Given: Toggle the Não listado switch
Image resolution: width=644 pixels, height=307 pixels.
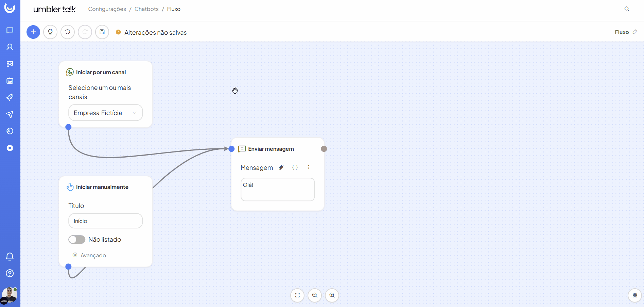Looking at the screenshot, I should point(77,240).
